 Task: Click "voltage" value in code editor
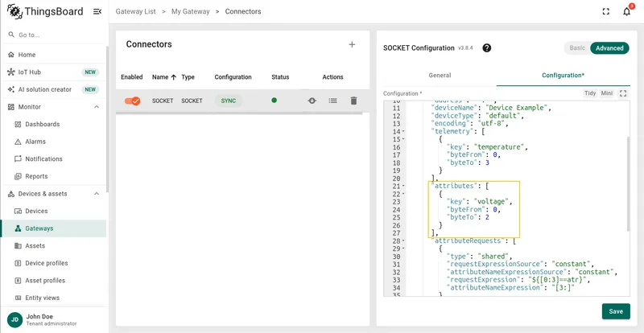point(492,202)
